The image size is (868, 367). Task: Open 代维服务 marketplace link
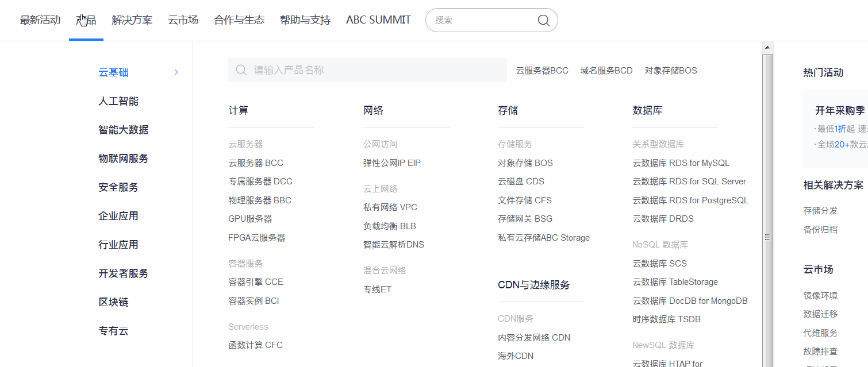coord(820,333)
